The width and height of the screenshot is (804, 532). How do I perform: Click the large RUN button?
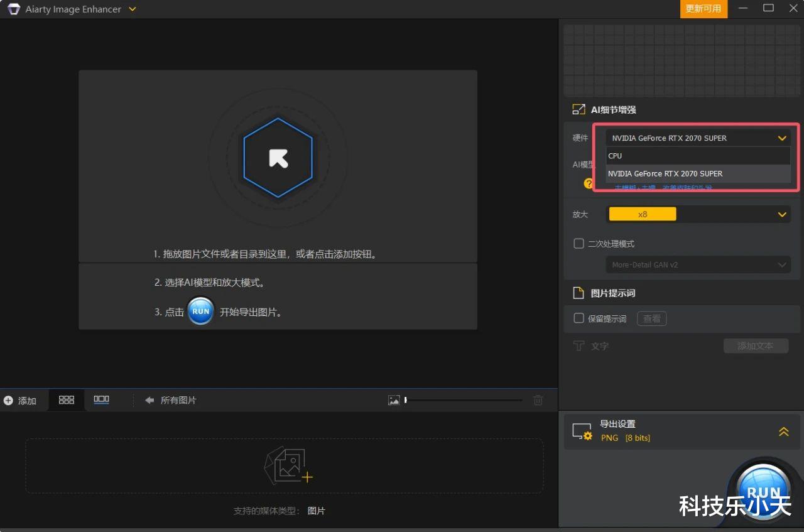tap(763, 493)
